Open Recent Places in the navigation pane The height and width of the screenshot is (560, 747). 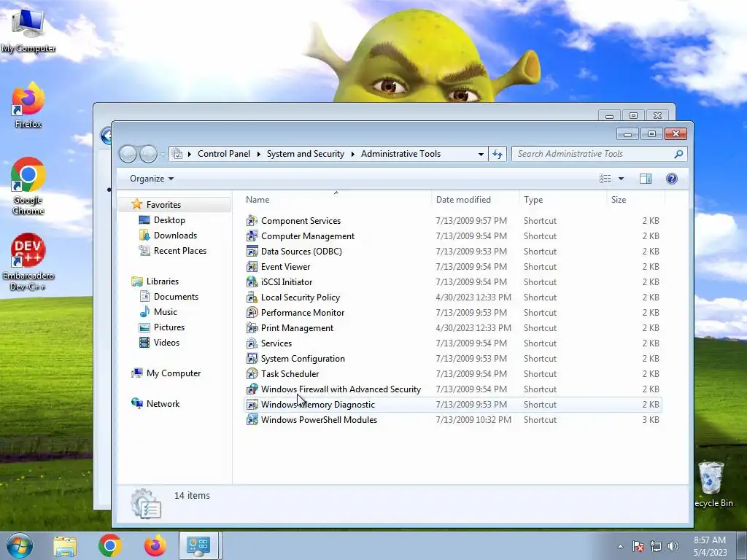180,251
